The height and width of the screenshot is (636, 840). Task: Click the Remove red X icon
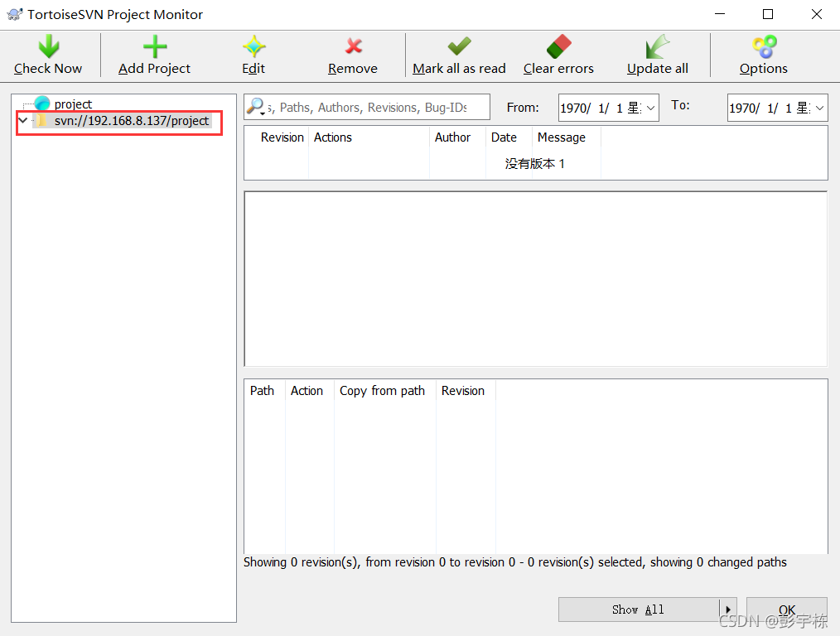(x=354, y=46)
